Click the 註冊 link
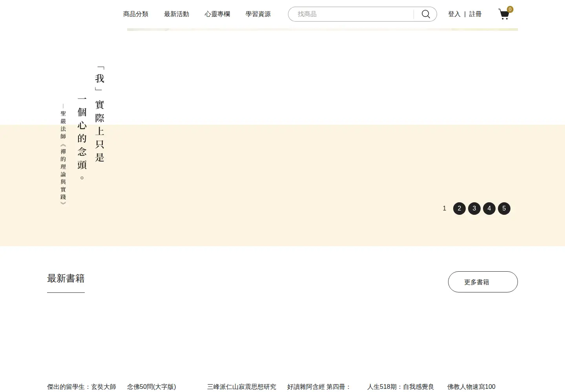The height and width of the screenshot is (392, 565). pos(475,14)
